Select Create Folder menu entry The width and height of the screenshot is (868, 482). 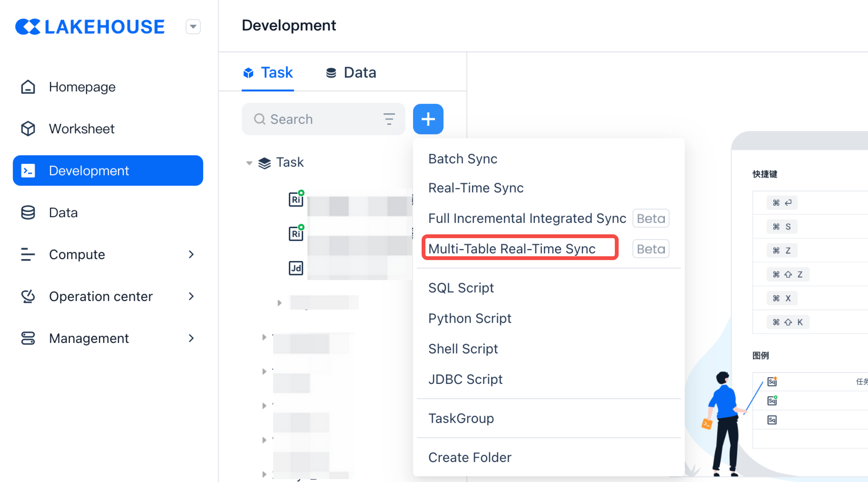(469, 458)
